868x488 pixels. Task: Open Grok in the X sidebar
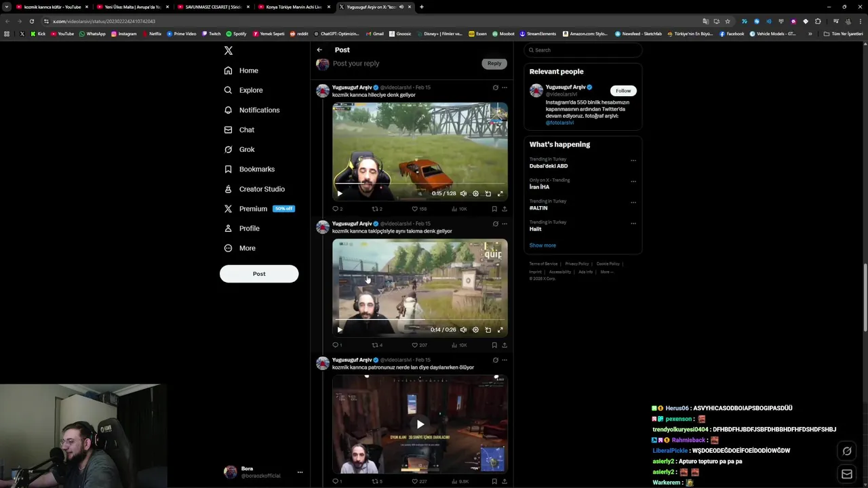tap(239, 149)
